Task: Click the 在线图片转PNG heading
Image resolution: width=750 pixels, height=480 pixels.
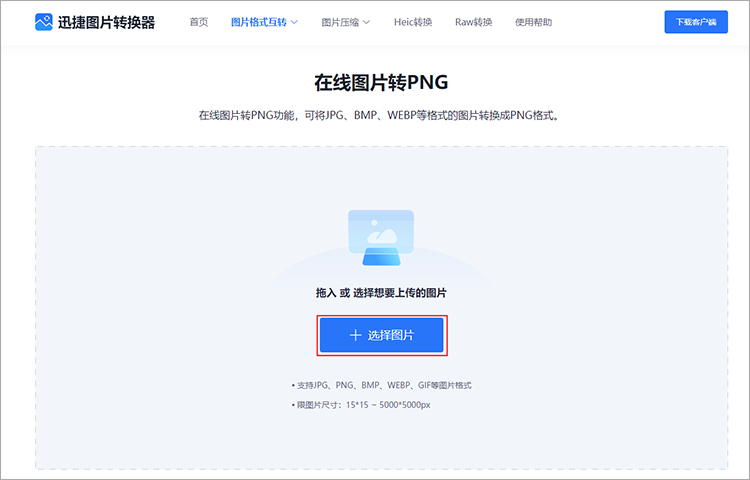Action: 381,82
